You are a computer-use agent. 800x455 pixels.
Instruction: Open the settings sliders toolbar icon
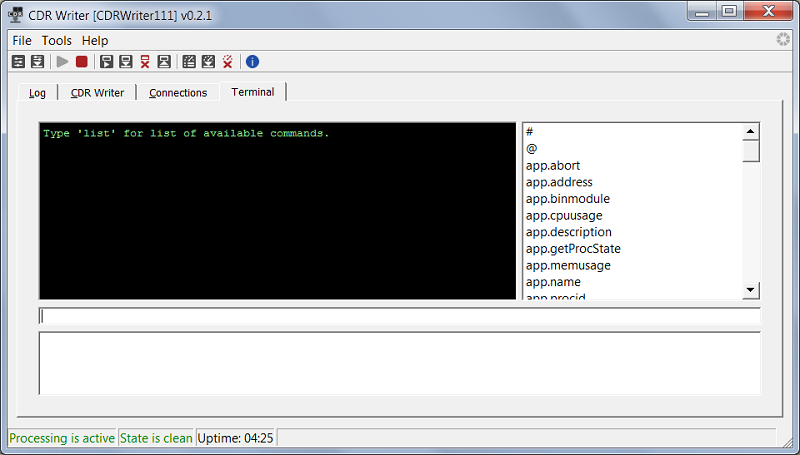[x=18, y=62]
